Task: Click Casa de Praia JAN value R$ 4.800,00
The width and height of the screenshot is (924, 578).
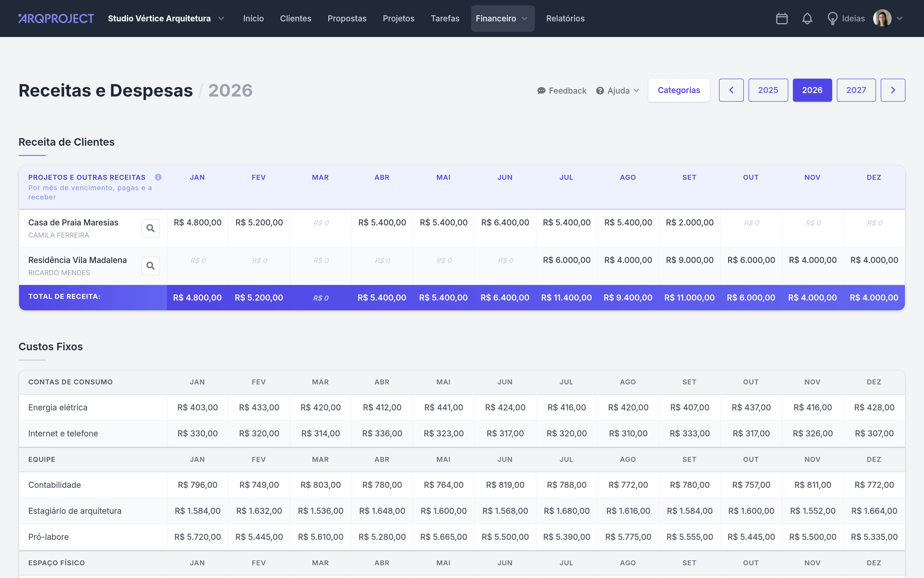Action: (198, 223)
